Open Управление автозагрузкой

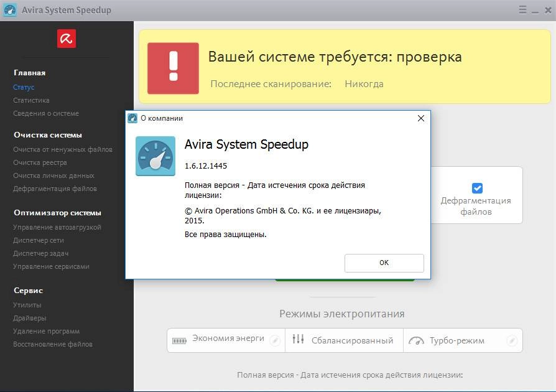point(57,227)
